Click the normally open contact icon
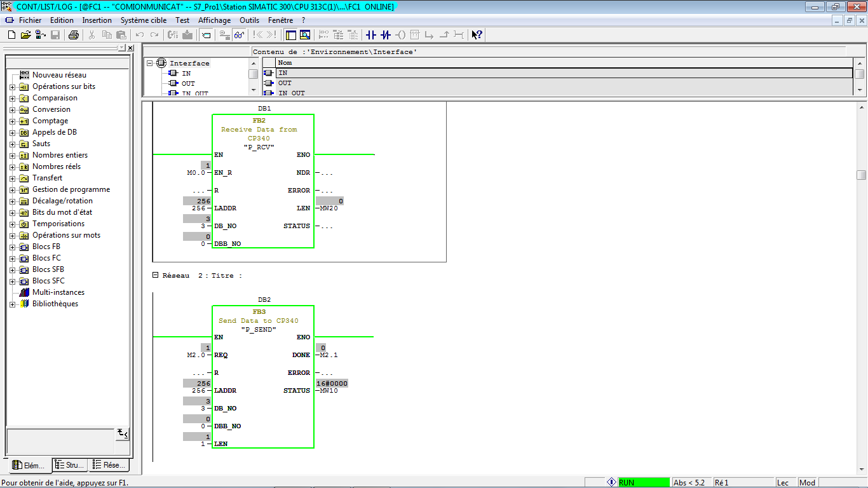The image size is (868, 488). [x=371, y=35]
